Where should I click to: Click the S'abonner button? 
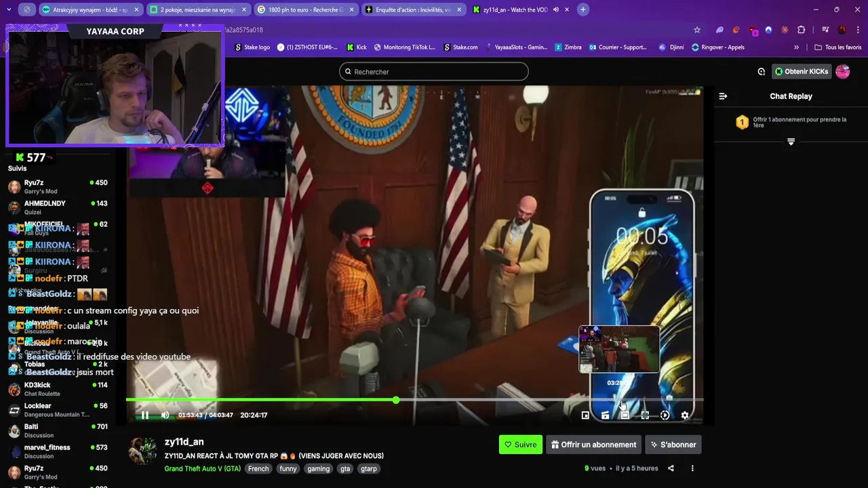pyautogui.click(x=673, y=445)
